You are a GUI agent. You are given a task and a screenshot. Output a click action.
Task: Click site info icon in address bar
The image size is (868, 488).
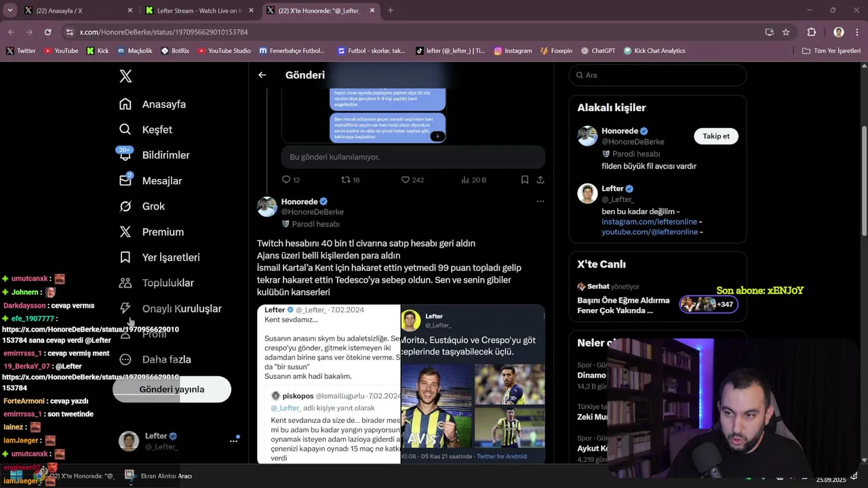69,32
